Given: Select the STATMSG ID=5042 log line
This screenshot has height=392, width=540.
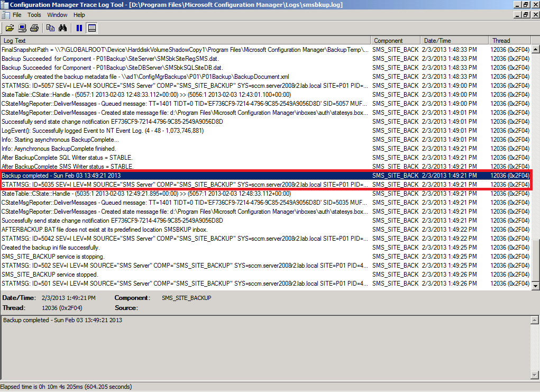Looking at the screenshot, I should click(266, 239).
